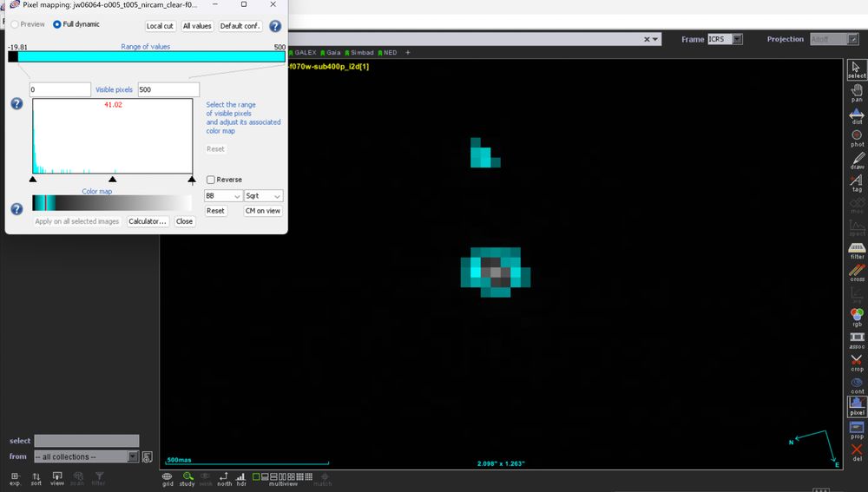Select the draw pencil tool
The image size is (868, 492).
click(857, 161)
